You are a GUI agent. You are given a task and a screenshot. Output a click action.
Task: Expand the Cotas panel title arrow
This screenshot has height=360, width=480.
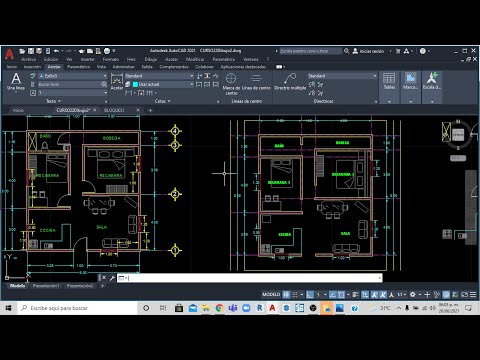coord(169,101)
